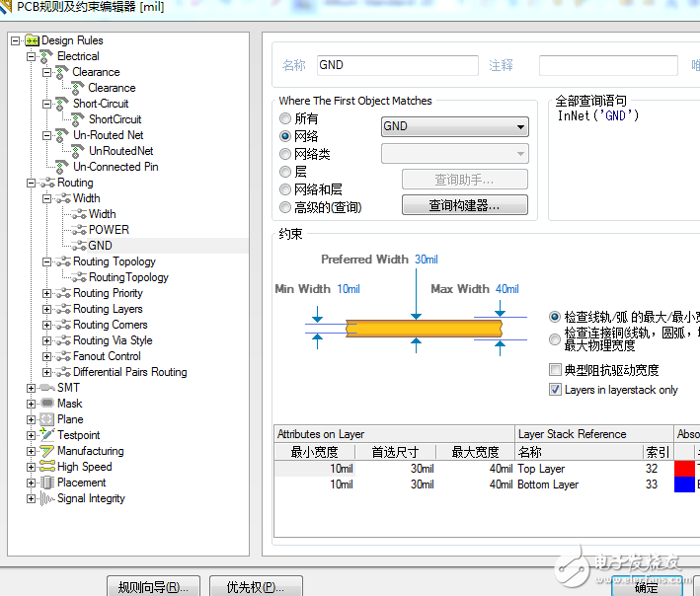Click the GND width rule icon
The image size is (700, 596).
79,246
